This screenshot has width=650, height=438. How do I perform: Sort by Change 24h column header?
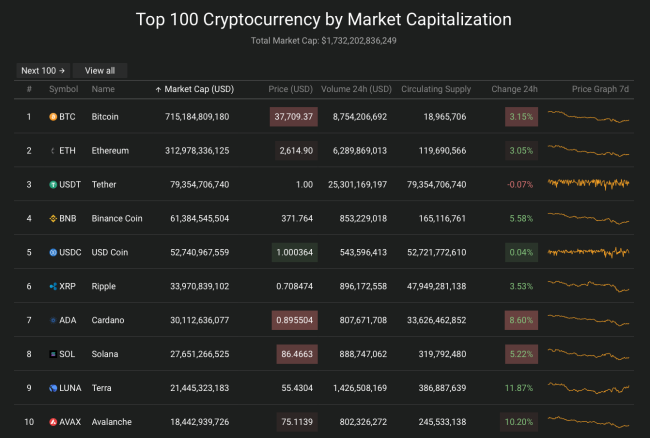(514, 89)
